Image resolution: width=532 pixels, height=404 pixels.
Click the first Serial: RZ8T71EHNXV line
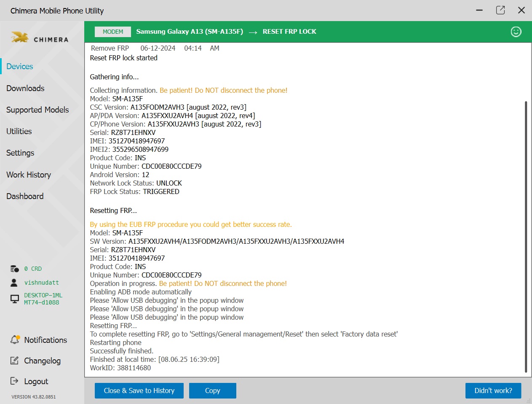[x=123, y=132]
